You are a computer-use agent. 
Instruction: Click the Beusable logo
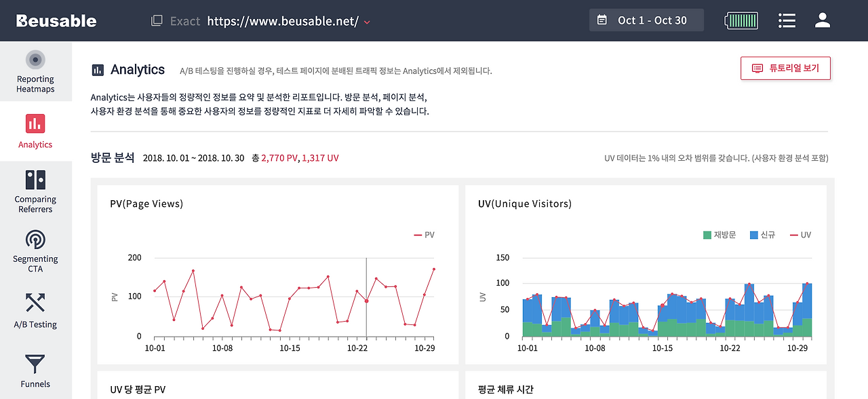coord(56,20)
